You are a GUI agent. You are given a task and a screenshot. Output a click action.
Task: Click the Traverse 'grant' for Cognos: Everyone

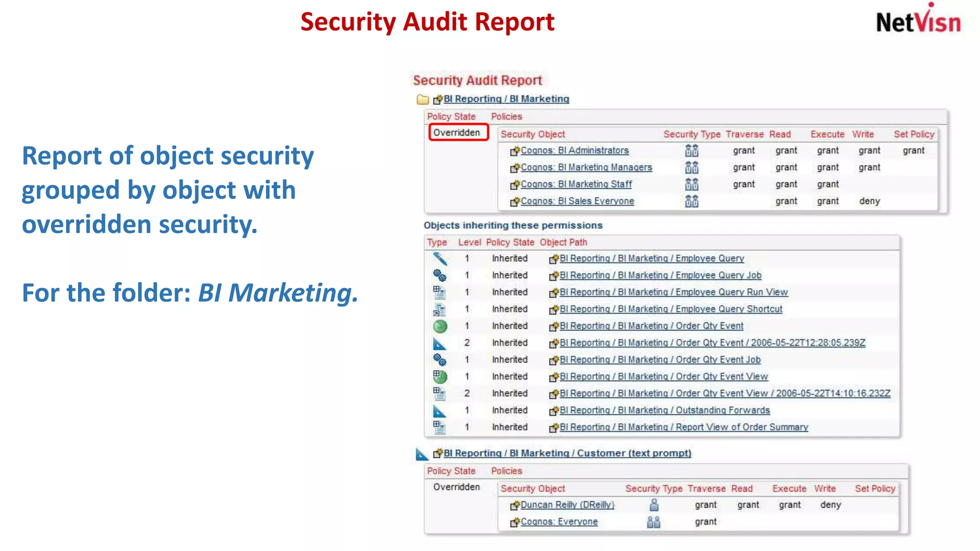(706, 522)
